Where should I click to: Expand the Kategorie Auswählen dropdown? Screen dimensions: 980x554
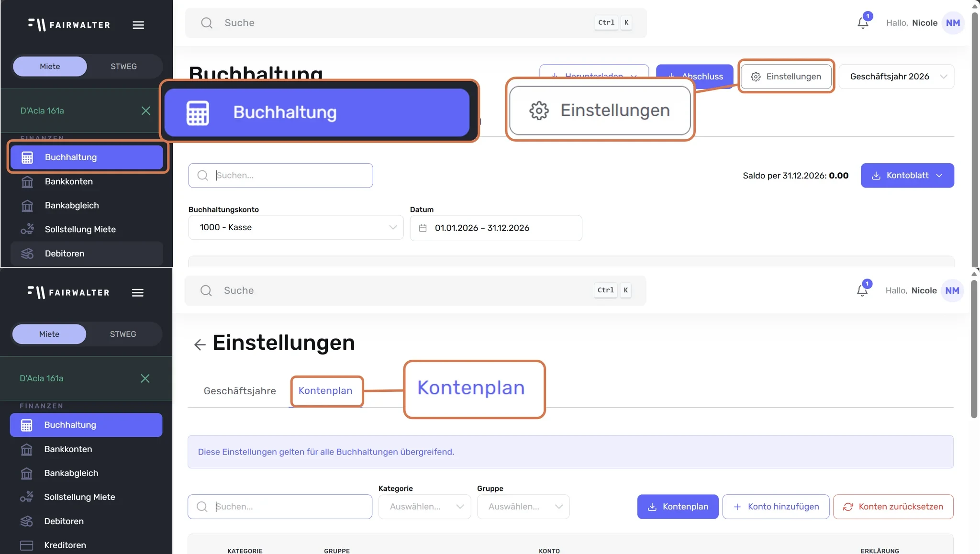click(x=424, y=507)
